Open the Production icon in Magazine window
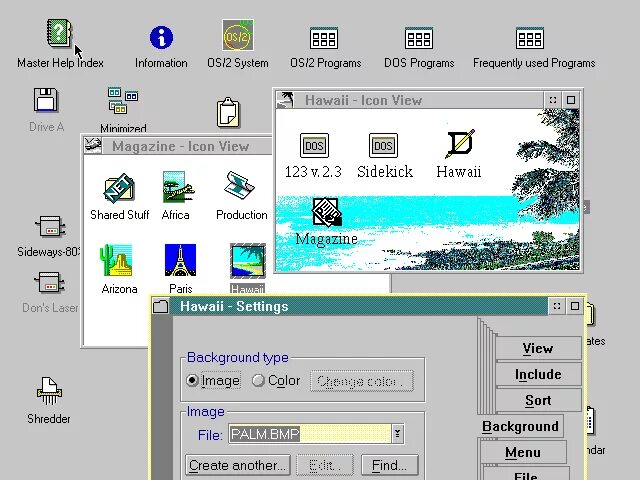Viewport: 640px width, 480px height. (240, 186)
